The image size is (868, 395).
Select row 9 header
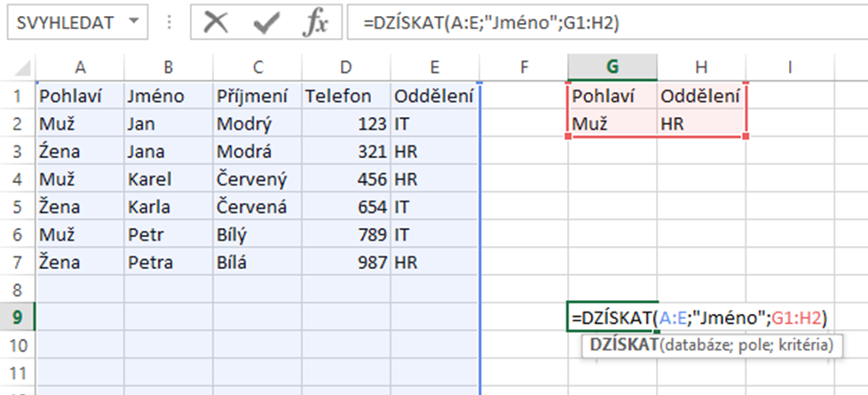click(x=17, y=318)
